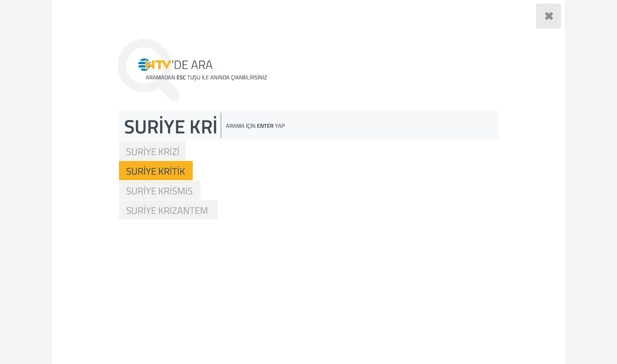Place the cursor at the text caret line
617x364 pixels.
221,125
